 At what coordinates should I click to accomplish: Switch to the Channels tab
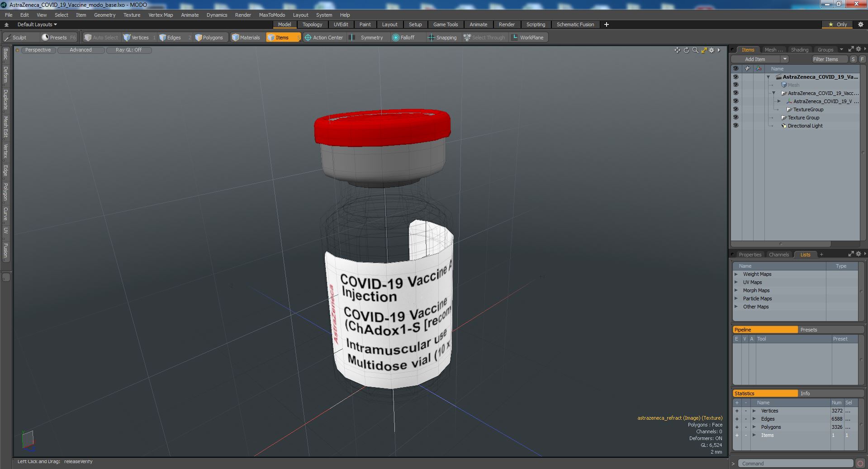click(779, 255)
